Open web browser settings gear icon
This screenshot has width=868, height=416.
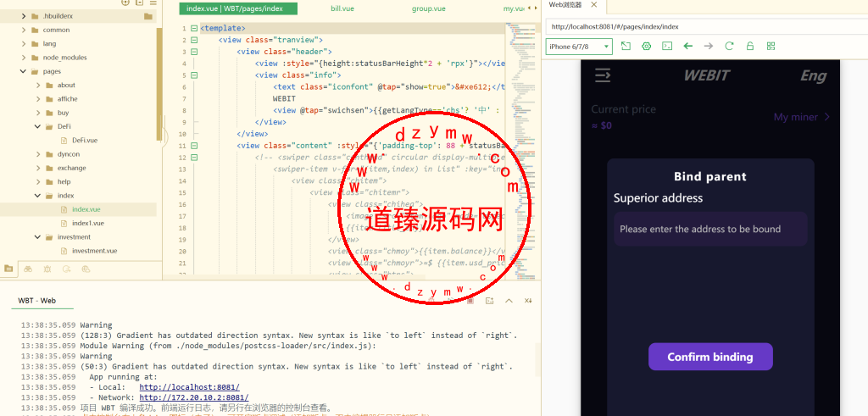(646, 46)
